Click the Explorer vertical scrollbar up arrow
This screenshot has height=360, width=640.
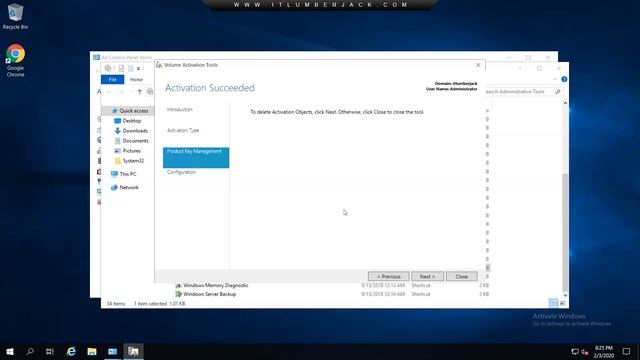coord(565,103)
